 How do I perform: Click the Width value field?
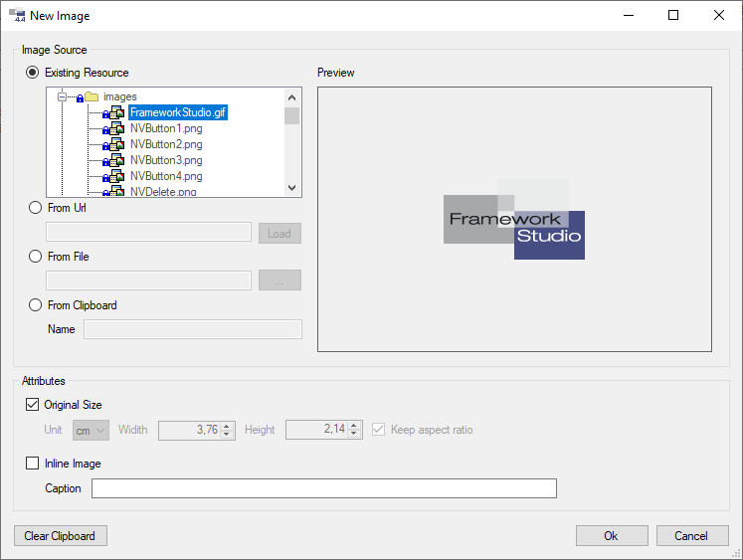190,430
